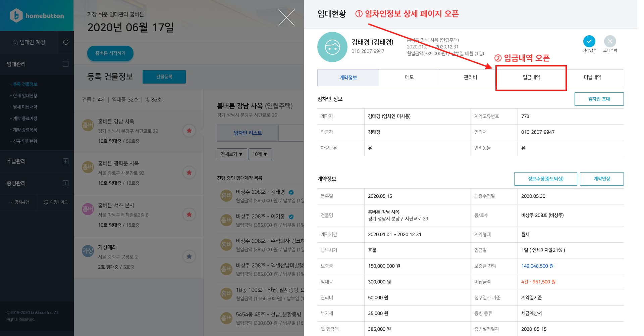Open the 임대인 계정 account home
The width and height of the screenshot is (644, 336).
click(x=29, y=42)
